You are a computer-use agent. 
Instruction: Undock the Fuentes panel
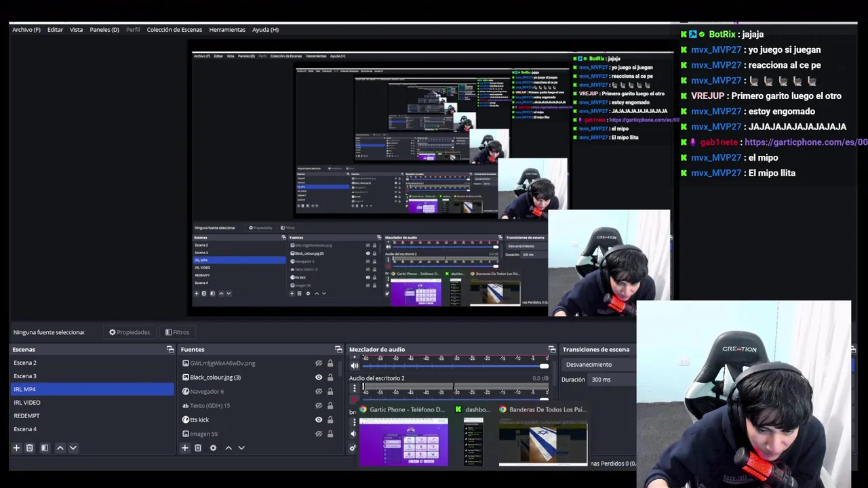tap(338, 349)
